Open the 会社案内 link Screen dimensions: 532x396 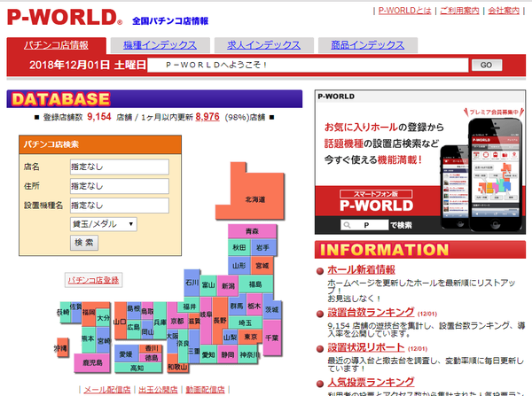[x=504, y=11]
